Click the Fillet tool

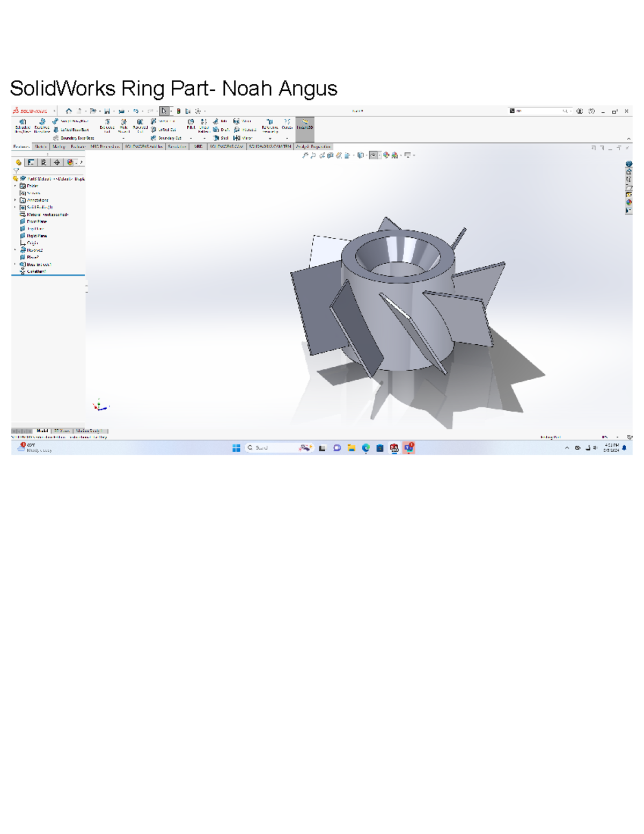(x=191, y=124)
